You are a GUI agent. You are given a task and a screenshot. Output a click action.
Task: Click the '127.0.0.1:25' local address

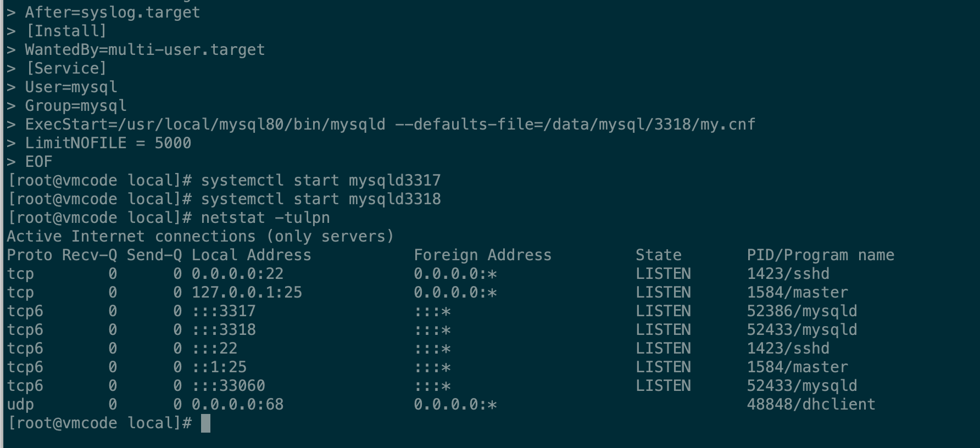tap(247, 293)
